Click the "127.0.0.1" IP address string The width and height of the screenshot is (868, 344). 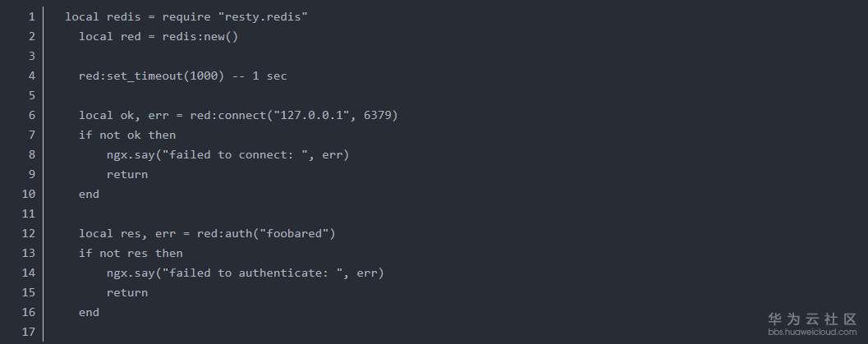point(306,115)
